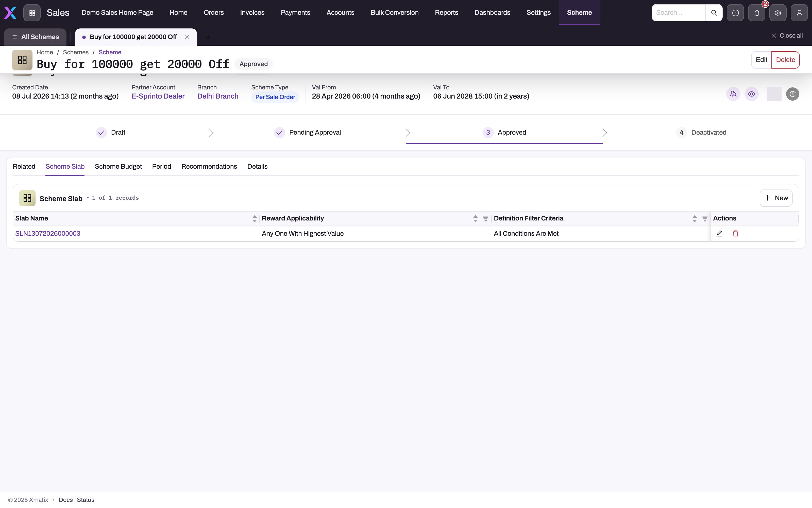812x508 pixels.
Task: Open the Related tab
Action: click(24, 167)
